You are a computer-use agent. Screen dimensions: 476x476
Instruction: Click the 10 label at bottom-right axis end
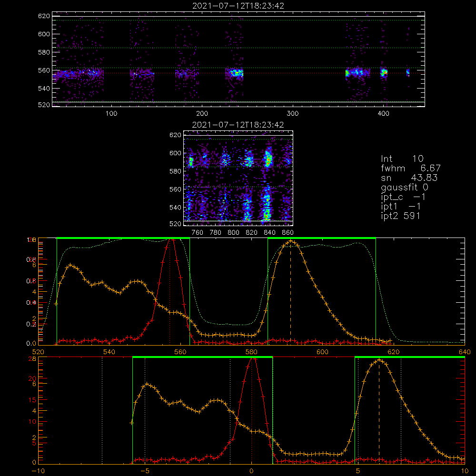[x=465, y=471]
